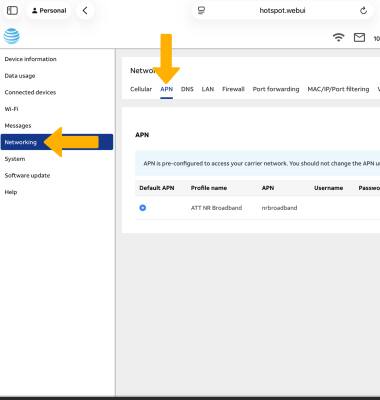
Task: Click the hotspot.webui address field
Action: [282, 11]
